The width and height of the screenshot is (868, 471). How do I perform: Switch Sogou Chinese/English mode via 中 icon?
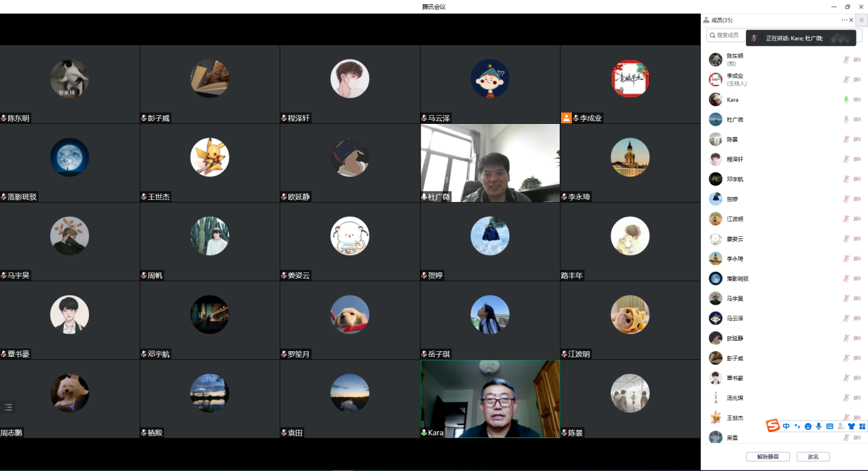(x=786, y=427)
